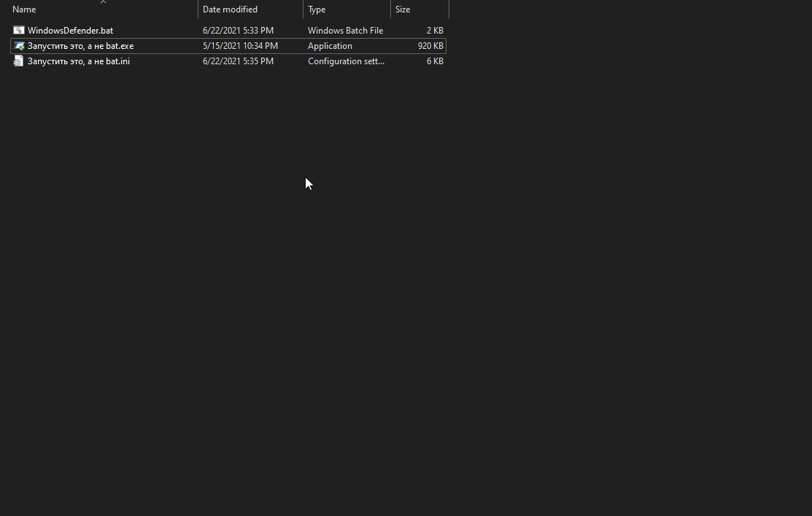Click the 920 KB size cell
The height and width of the screenshot is (516, 812).
[x=430, y=46]
